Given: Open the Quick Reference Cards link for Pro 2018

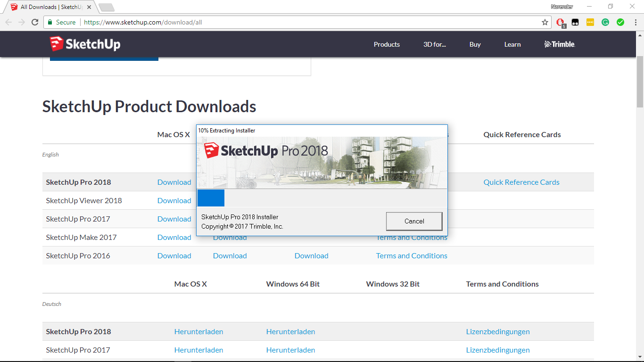Looking at the screenshot, I should [521, 182].
